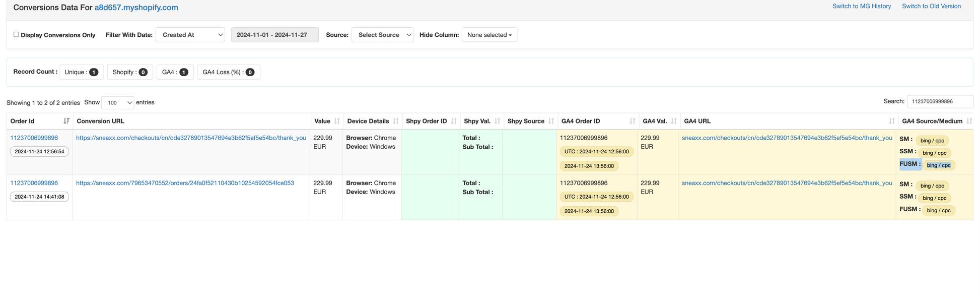Click sort icon in Value column
The height and width of the screenshot is (299, 980).
[x=337, y=121]
